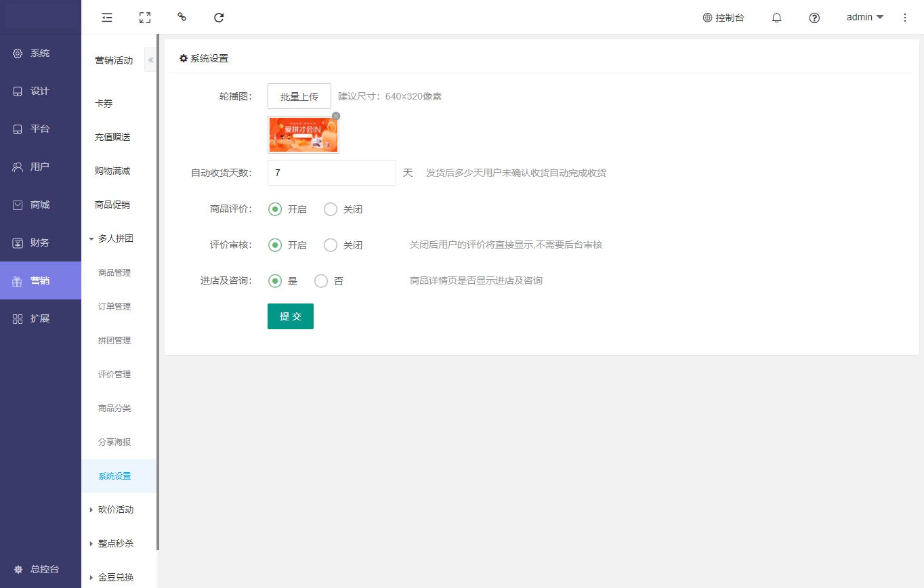Image resolution: width=924 pixels, height=588 pixels.
Task: Click the 批量上传 upload button
Action: click(299, 96)
